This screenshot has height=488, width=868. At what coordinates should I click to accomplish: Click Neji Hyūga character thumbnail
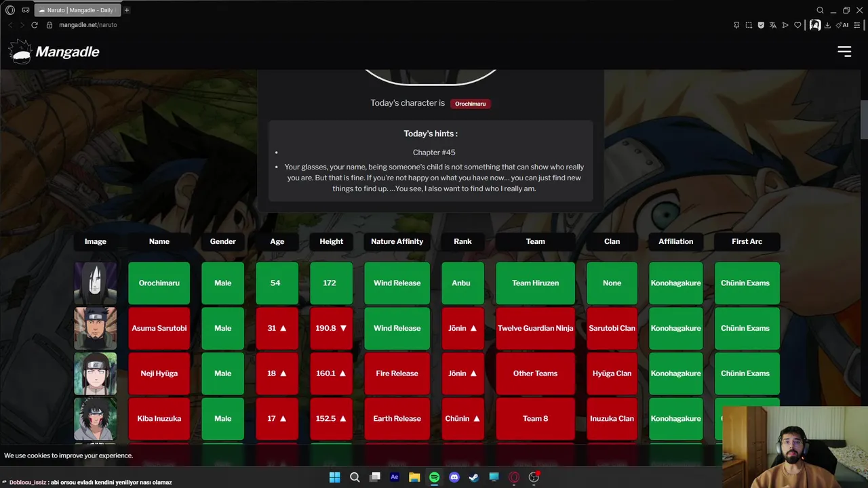click(x=95, y=373)
